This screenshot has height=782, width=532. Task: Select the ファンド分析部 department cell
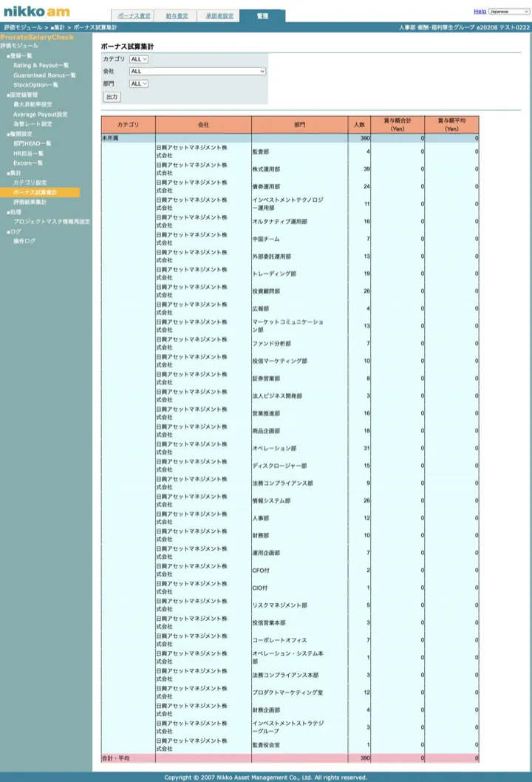pos(300,344)
